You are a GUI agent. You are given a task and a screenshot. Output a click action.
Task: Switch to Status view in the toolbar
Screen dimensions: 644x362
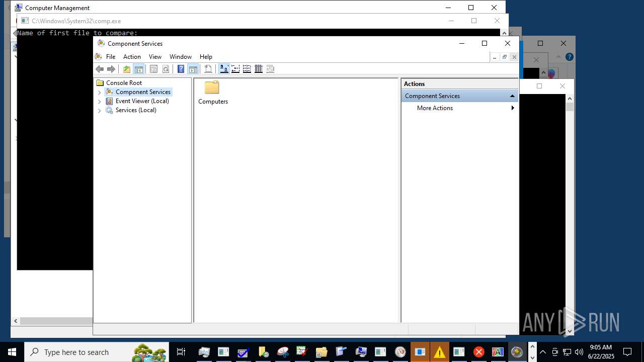pyautogui.click(x=270, y=69)
